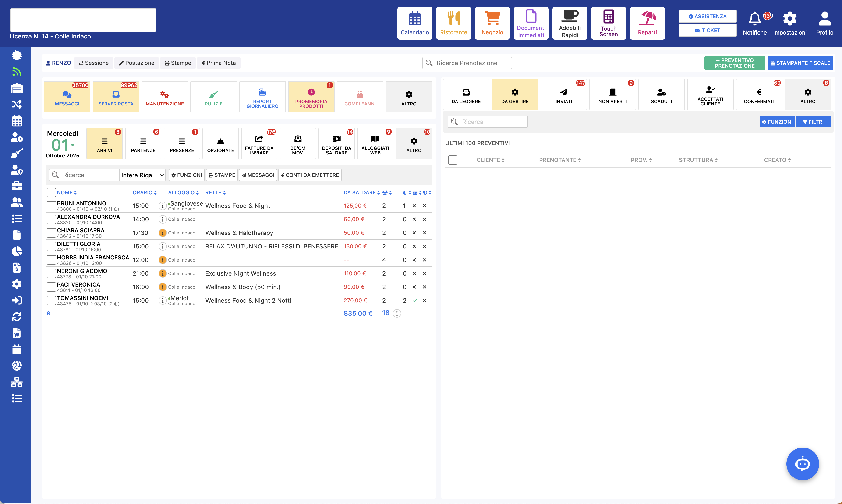The width and height of the screenshot is (842, 504).
Task: Switch to FATTURE DA INVIARE tab
Action: (259, 143)
